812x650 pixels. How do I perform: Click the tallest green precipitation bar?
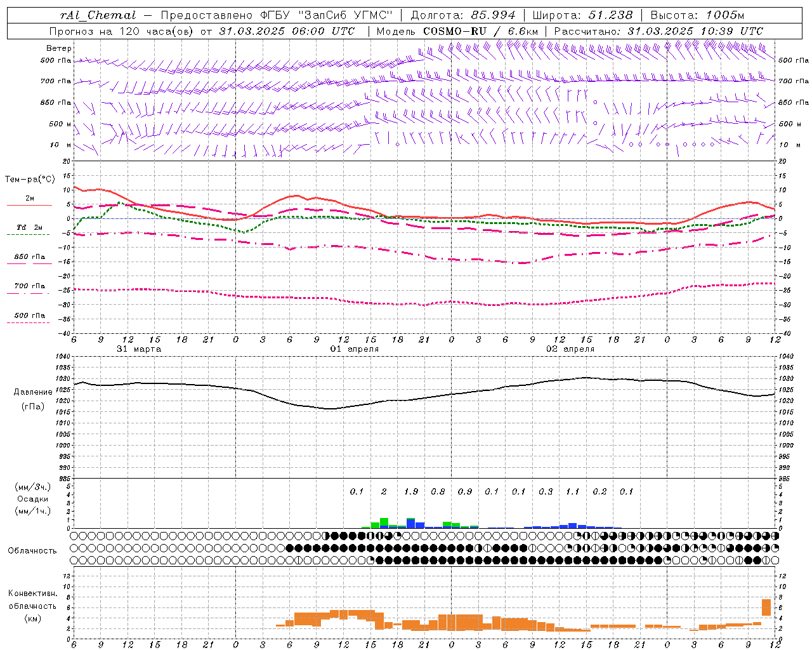click(384, 522)
